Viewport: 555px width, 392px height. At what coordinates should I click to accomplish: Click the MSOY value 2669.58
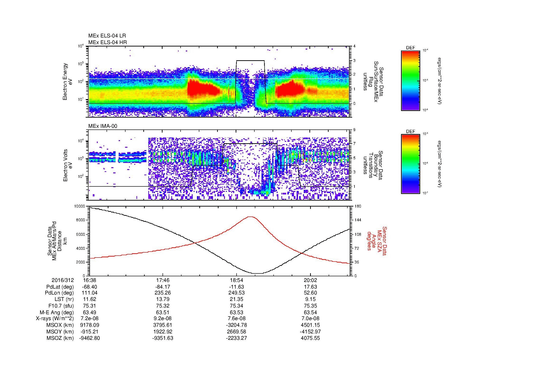point(236,332)
